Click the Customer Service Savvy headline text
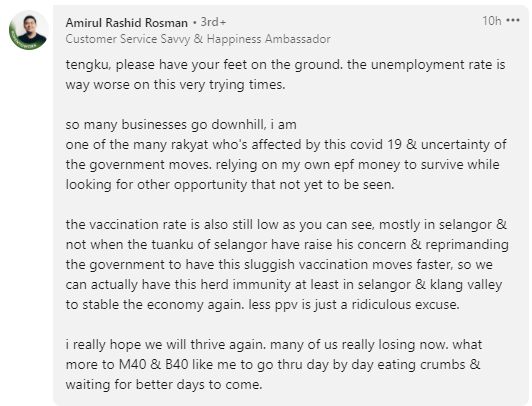This screenshot has width=532, height=406. pos(198,39)
